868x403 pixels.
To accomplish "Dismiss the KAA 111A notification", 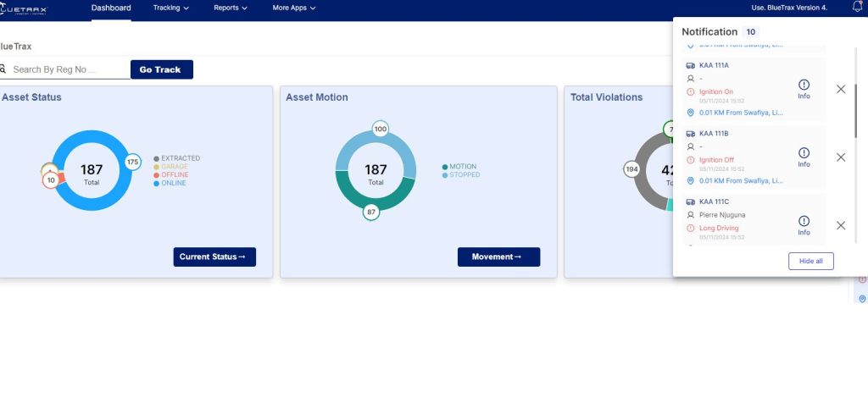I will click(x=841, y=89).
